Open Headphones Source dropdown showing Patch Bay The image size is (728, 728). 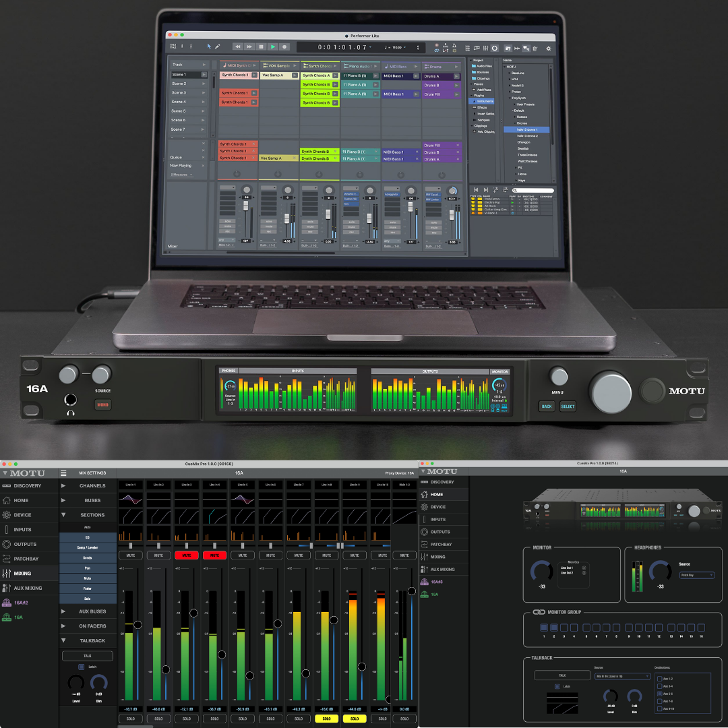[x=696, y=575]
